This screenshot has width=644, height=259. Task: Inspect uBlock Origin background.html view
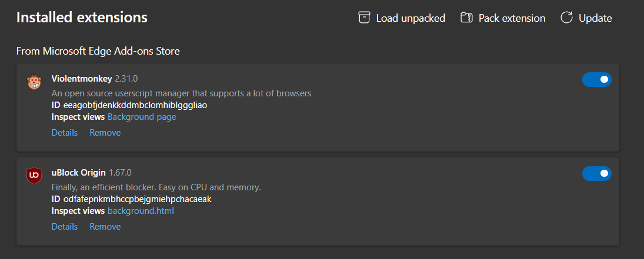point(141,211)
